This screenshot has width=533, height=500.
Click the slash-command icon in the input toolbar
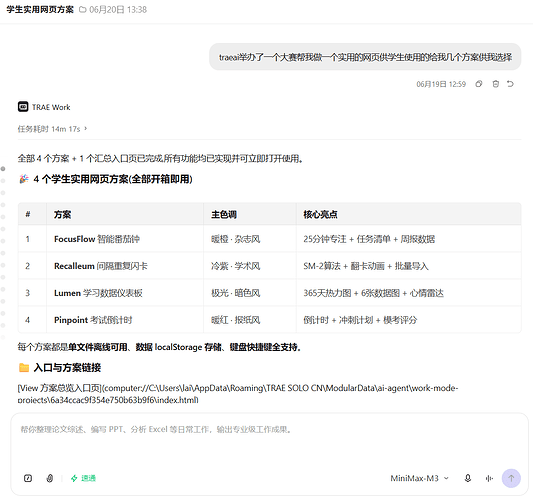click(x=28, y=478)
